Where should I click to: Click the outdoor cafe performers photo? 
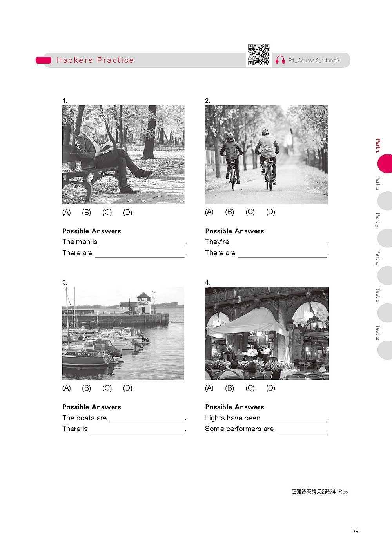point(267,333)
